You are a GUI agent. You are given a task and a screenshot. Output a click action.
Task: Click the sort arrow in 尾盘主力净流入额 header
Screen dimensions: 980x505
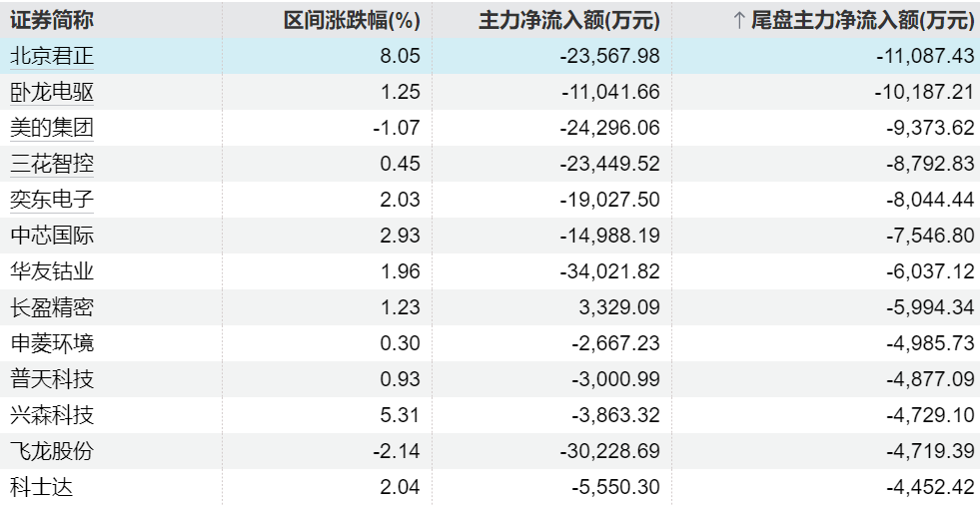point(739,21)
